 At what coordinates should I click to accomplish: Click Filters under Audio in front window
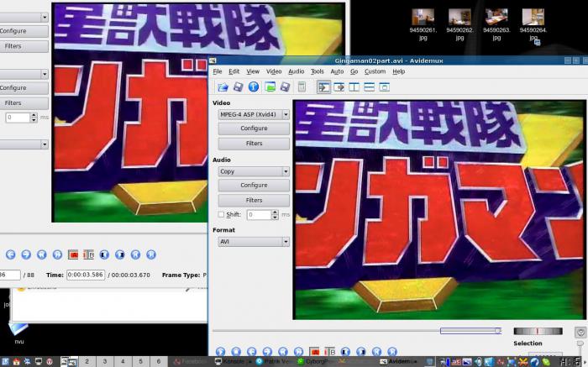(x=254, y=201)
